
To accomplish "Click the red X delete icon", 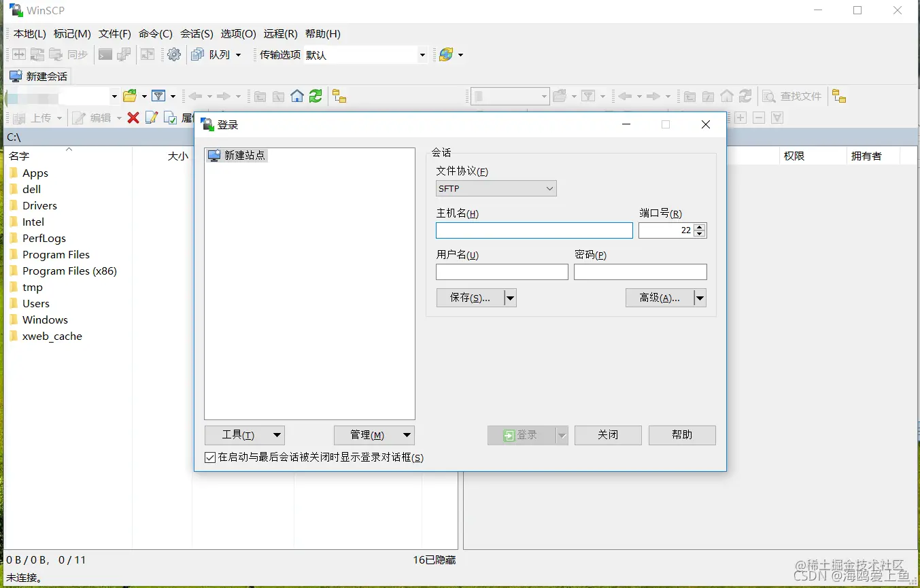I will point(133,117).
